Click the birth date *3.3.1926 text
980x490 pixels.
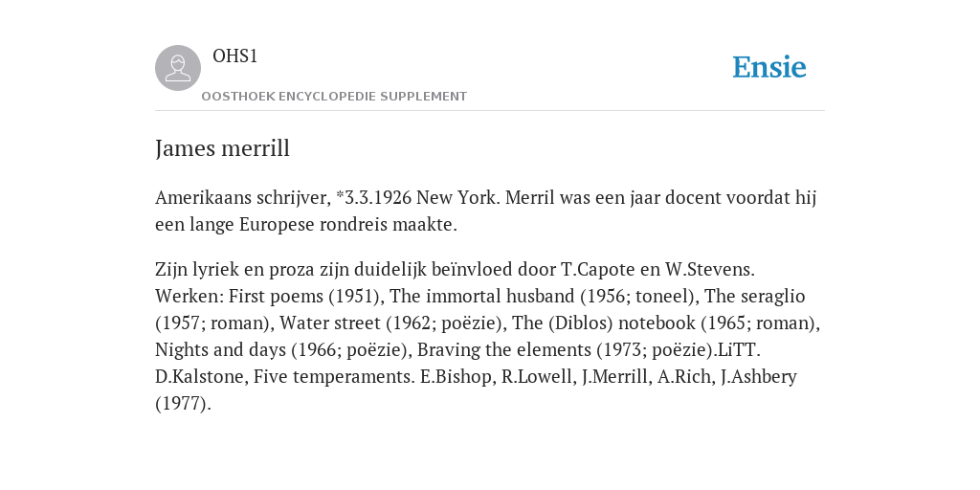[x=374, y=197]
